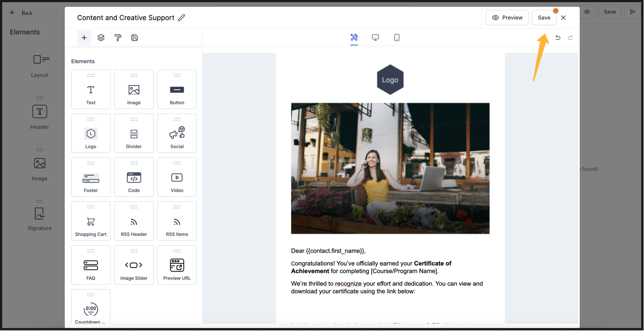Image resolution: width=644 pixels, height=331 pixels.
Task: Select the Image Slider element
Action: (x=134, y=265)
